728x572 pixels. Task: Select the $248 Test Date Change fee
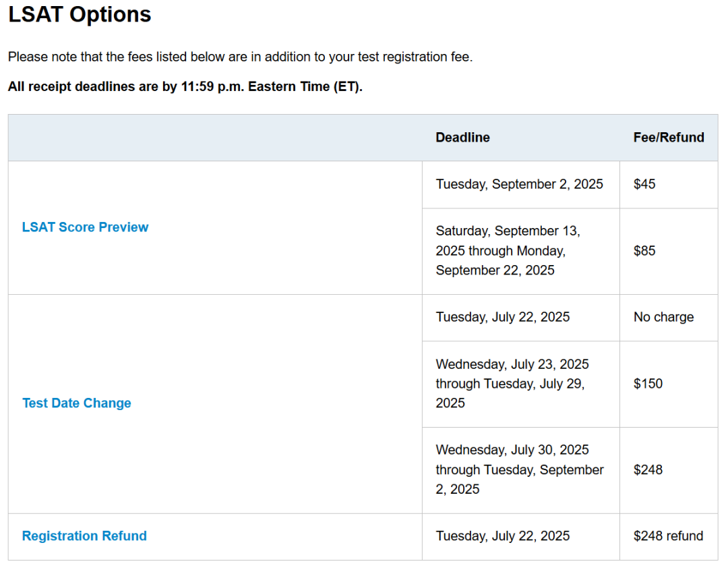[648, 470]
